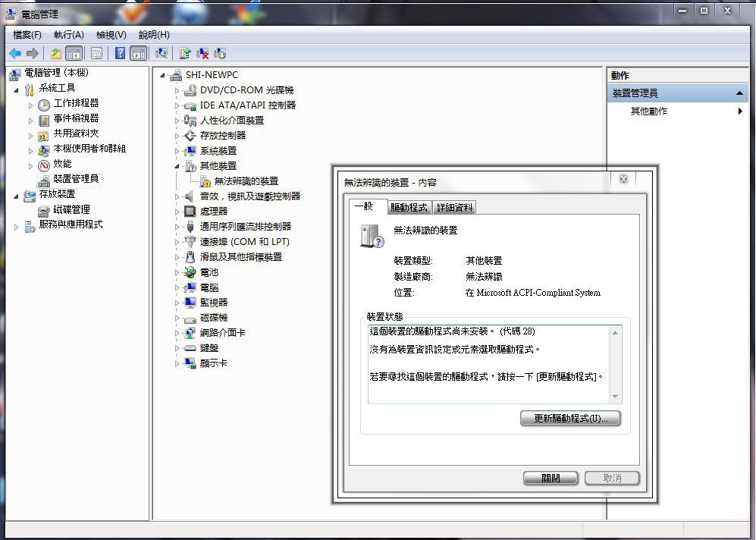This screenshot has width=756, height=540.
Task: Click the 處理器 processor icon
Action: [x=190, y=211]
